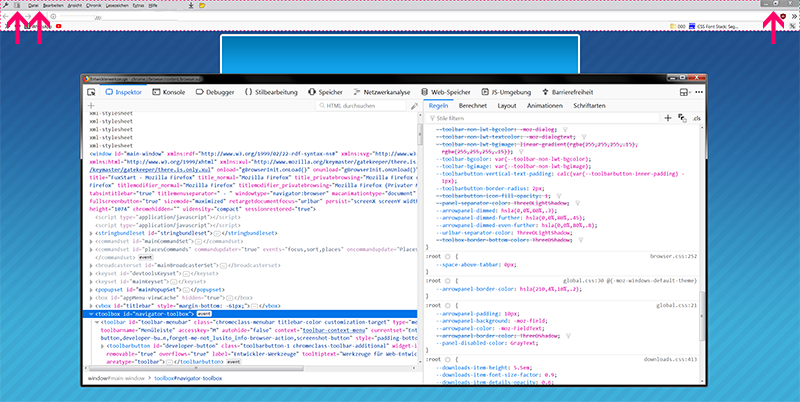Expand the popupset mainPopupSet node
800x402 pixels.
point(89,292)
